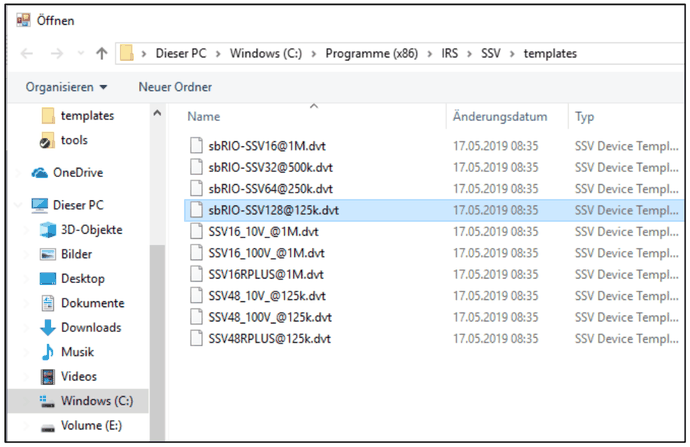Open Videos in the sidebar
Screen dimensions: 690x447
coord(79,376)
